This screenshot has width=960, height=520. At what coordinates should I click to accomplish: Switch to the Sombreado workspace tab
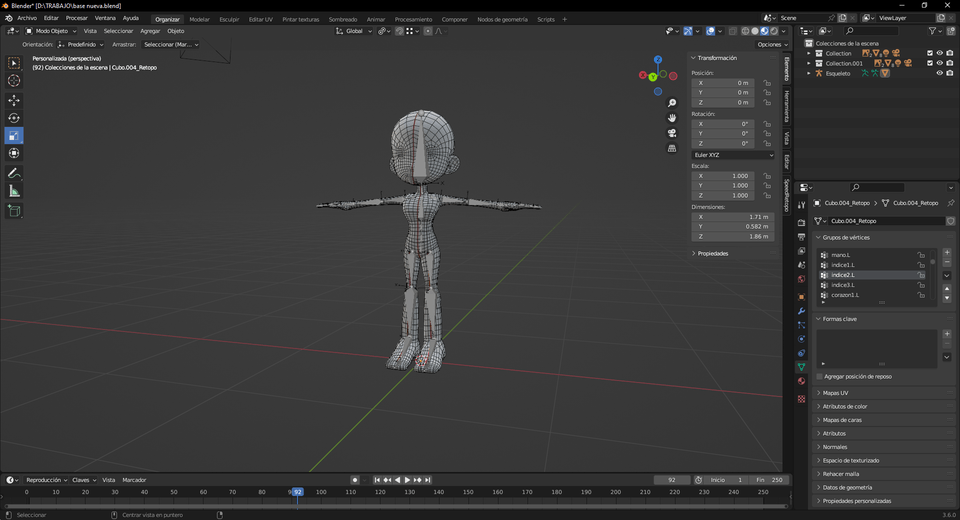point(342,19)
